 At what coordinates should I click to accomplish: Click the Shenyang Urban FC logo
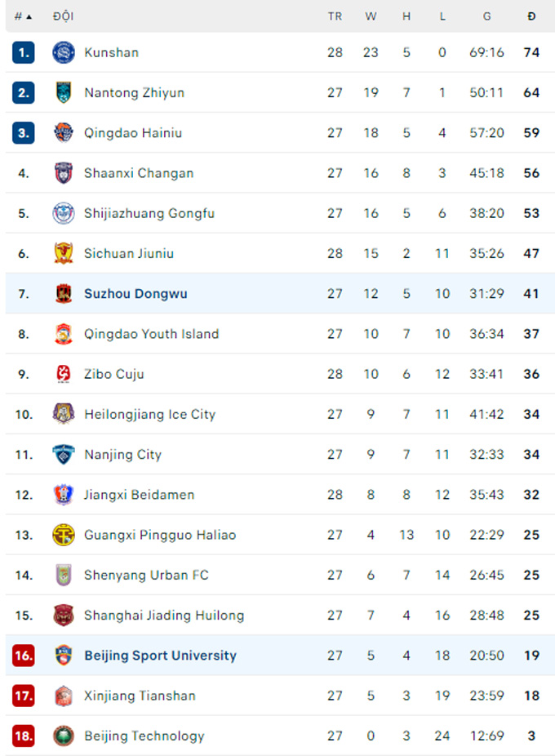63,575
